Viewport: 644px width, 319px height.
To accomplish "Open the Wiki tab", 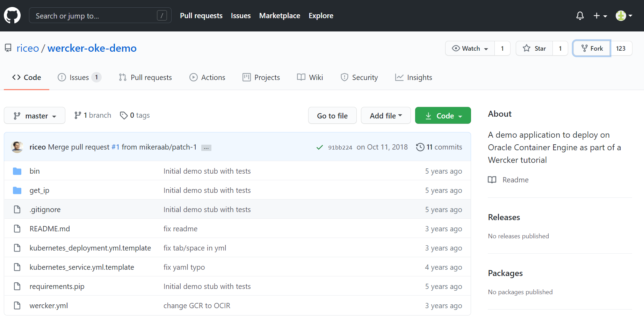I will [310, 78].
